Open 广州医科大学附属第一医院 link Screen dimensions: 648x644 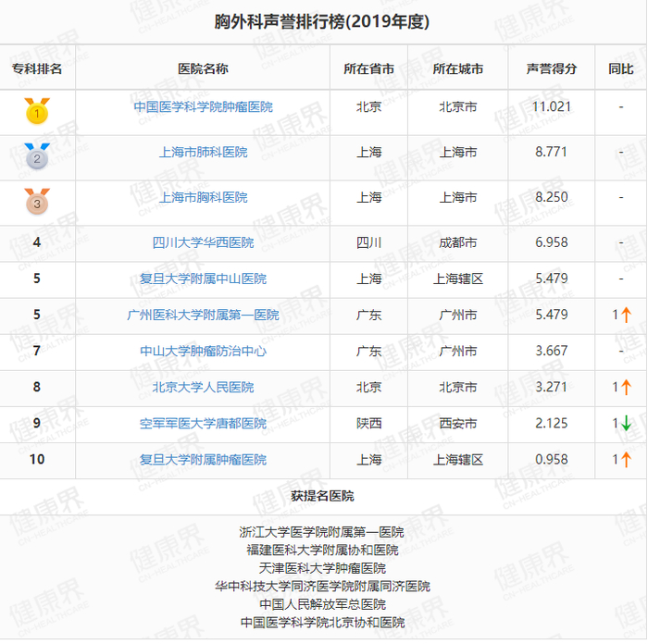(203, 316)
